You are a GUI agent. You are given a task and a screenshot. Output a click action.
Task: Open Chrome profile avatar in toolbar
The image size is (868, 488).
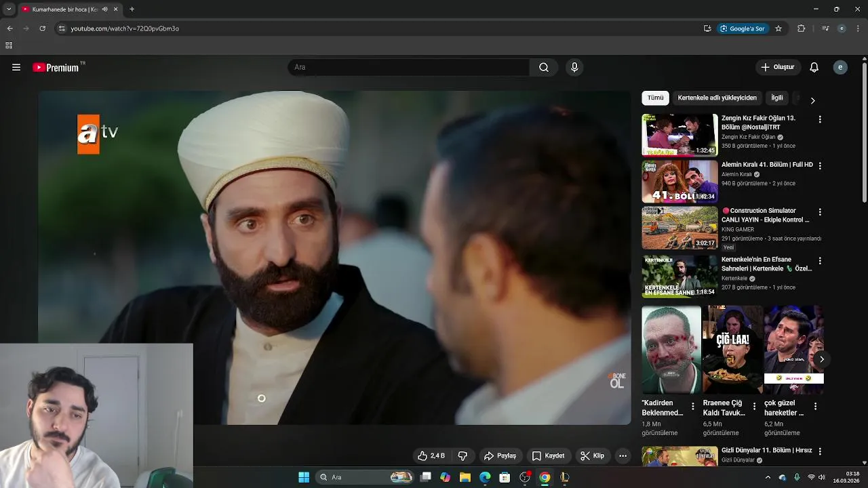click(x=842, y=28)
